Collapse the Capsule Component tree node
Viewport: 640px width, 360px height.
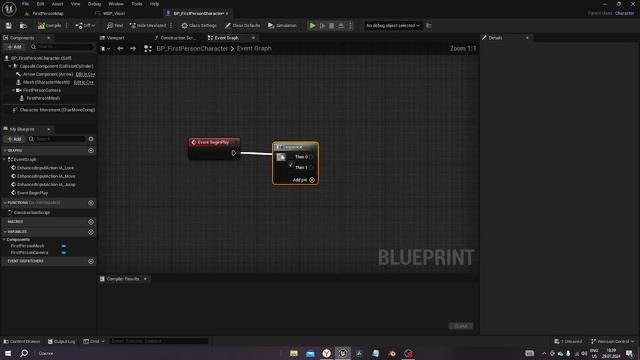(11, 66)
